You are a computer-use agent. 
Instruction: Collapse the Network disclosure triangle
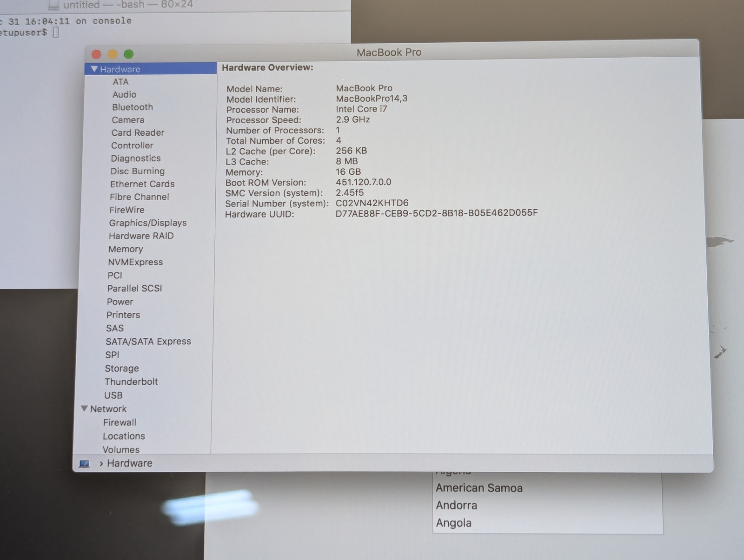pos(84,409)
